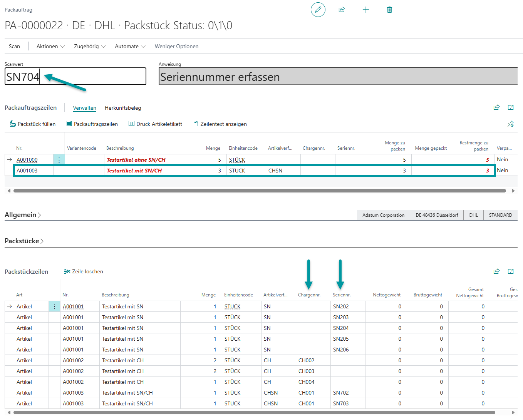Create new record with plus icon
Screen dimensions: 523x420
click(x=366, y=10)
